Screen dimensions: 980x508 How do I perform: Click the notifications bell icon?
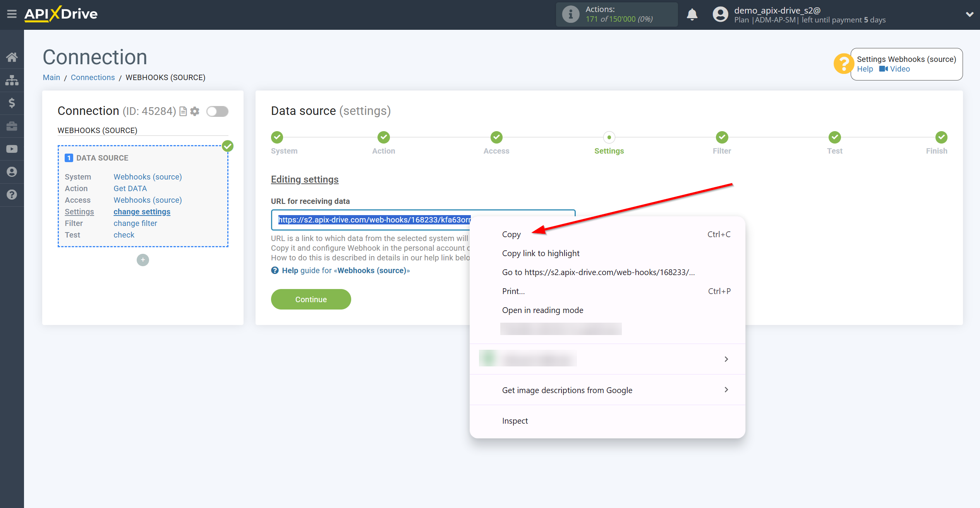tap(692, 15)
